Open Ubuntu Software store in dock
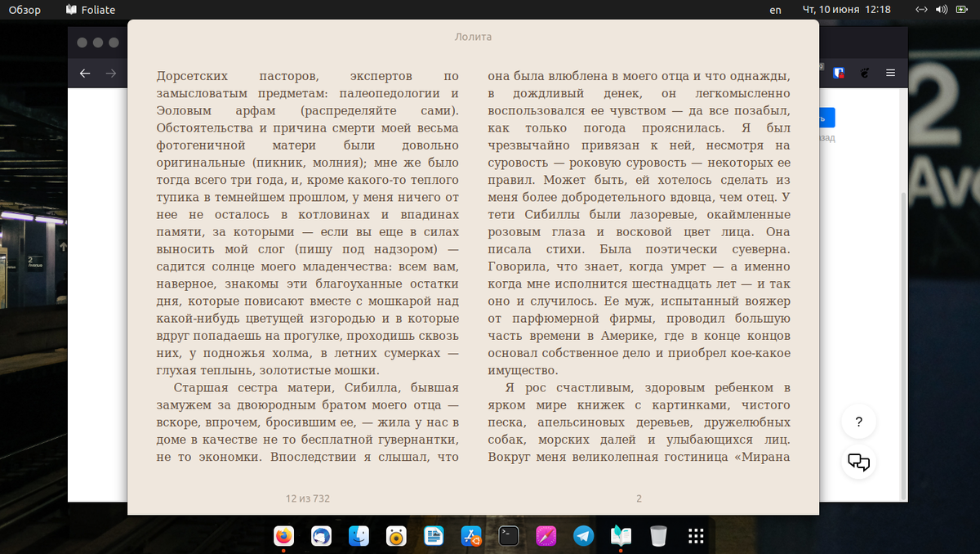 [471, 536]
